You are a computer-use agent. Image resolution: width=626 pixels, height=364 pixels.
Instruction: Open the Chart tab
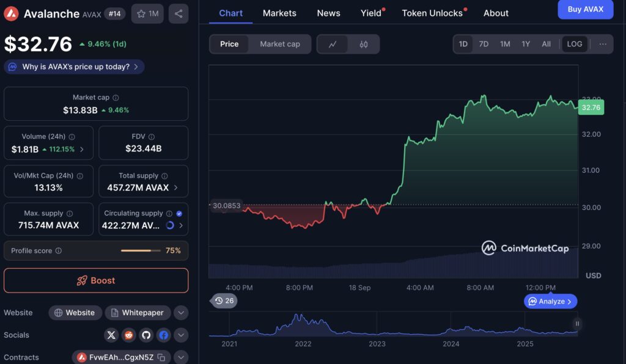tap(230, 13)
